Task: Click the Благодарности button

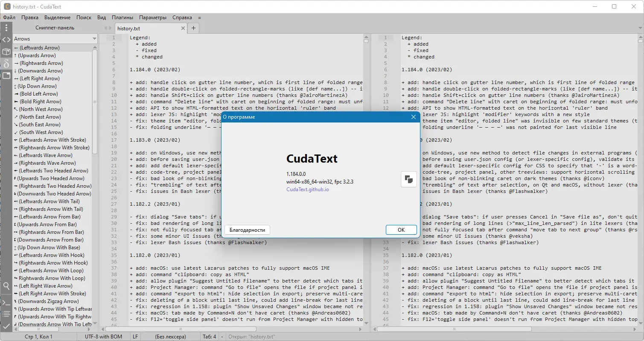Action: coord(247,230)
